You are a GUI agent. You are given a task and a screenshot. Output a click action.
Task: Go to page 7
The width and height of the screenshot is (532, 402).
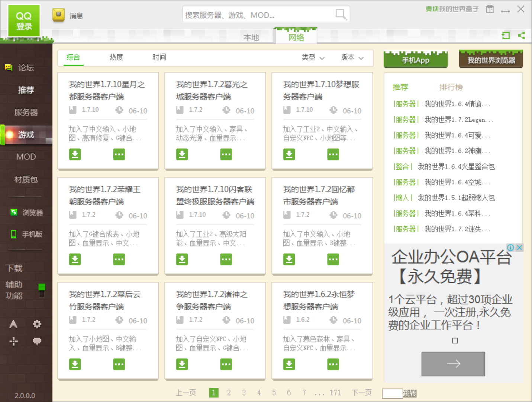(304, 392)
